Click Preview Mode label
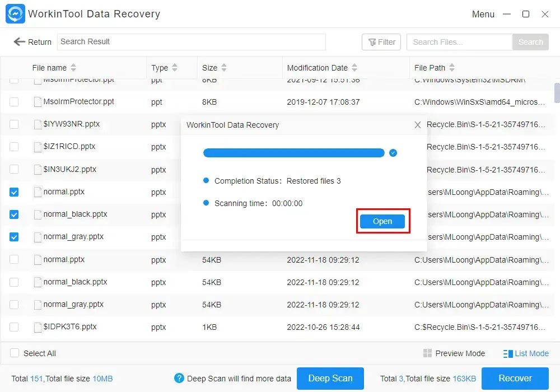The height and width of the screenshot is (392, 560). (x=460, y=353)
